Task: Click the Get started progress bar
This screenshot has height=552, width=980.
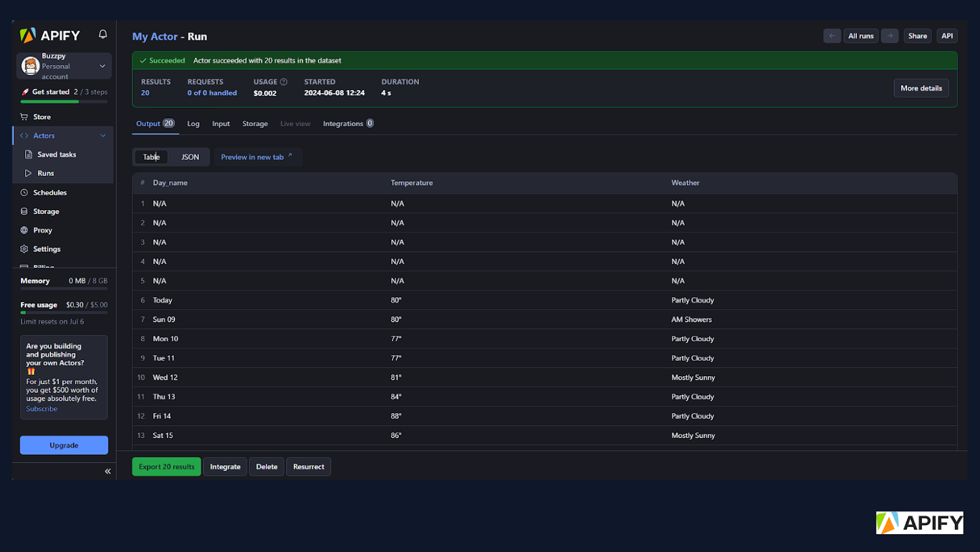Action: [64, 102]
